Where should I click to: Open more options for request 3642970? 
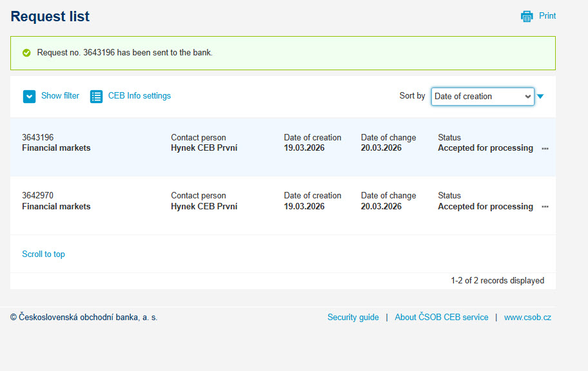coord(545,207)
